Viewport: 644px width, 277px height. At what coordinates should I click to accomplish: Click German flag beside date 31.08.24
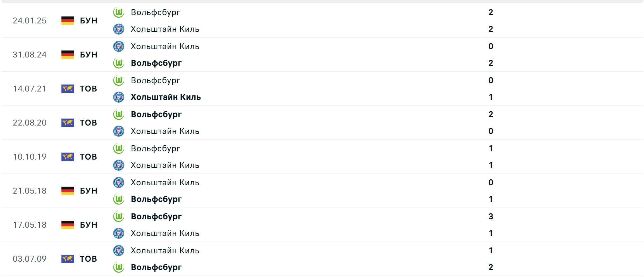(68, 55)
